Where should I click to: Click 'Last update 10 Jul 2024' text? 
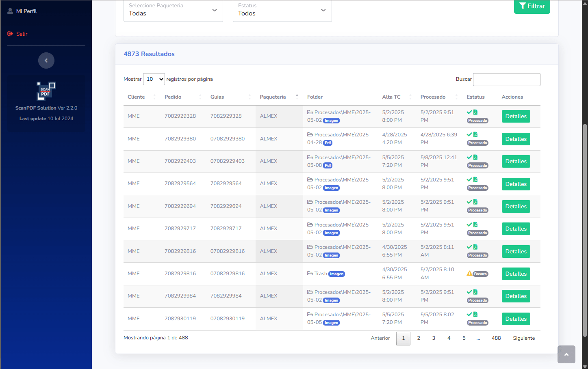point(46,119)
